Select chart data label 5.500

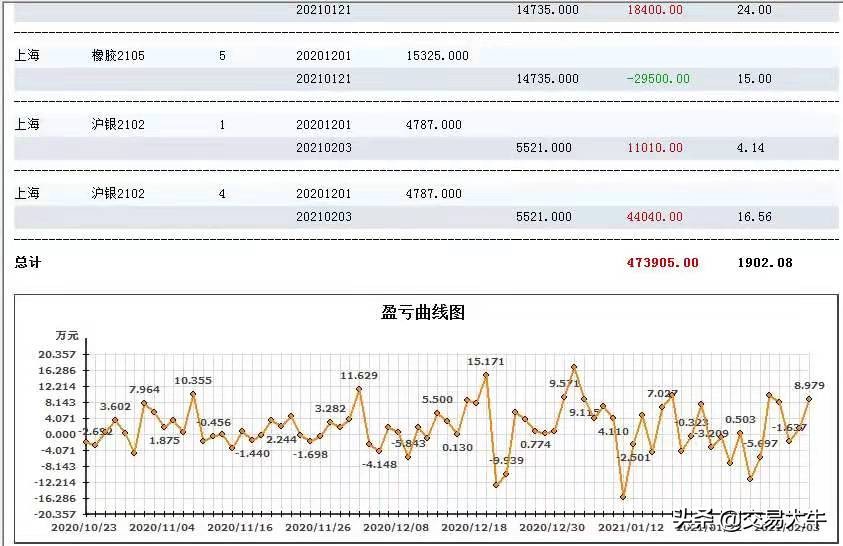click(x=437, y=400)
